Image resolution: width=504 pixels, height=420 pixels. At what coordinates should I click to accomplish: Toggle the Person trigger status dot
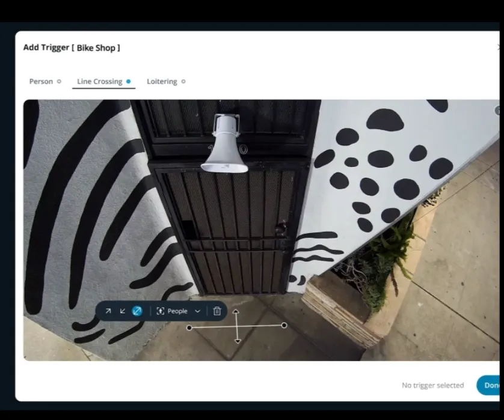(x=59, y=82)
